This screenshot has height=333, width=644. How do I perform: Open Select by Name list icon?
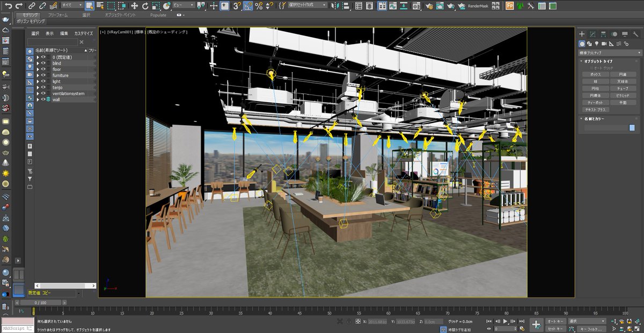point(100,6)
